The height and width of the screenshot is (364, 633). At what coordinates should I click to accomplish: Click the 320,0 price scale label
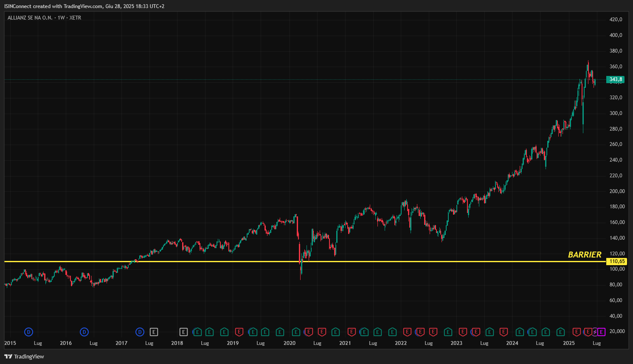point(616,98)
